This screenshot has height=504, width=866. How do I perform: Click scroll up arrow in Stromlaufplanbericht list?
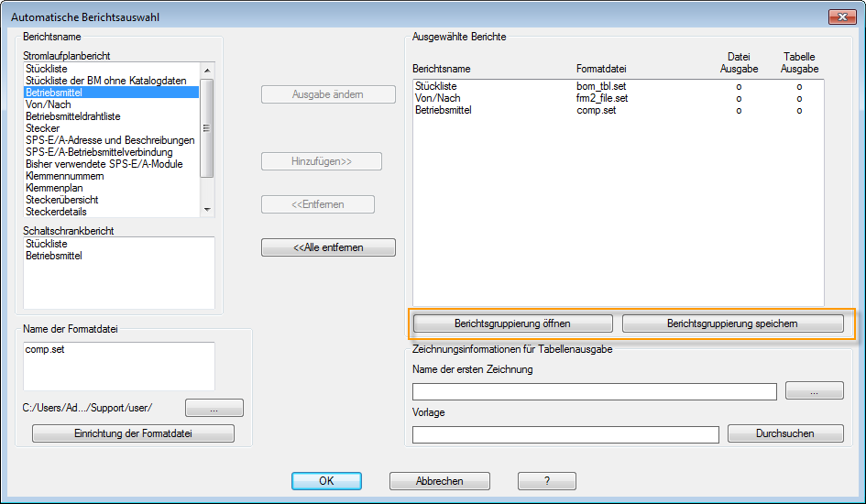click(207, 71)
